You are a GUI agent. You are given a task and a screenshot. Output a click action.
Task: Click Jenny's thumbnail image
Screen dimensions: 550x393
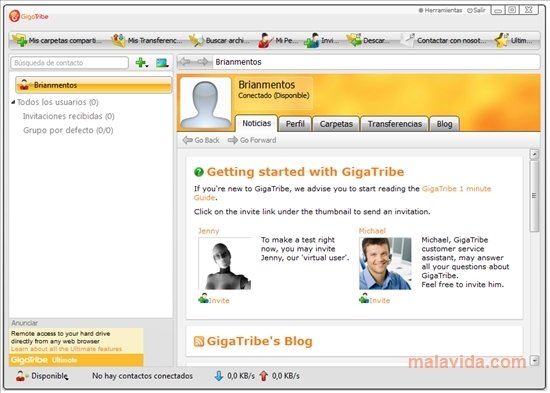pyautogui.click(x=225, y=264)
